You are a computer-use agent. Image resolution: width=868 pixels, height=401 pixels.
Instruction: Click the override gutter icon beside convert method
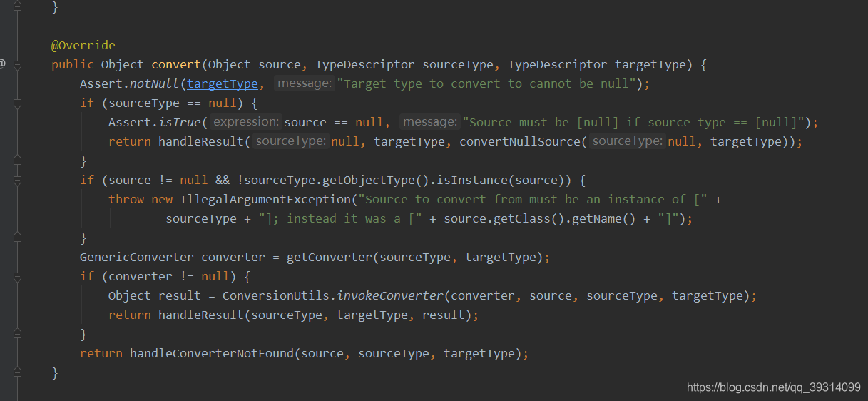2,64
